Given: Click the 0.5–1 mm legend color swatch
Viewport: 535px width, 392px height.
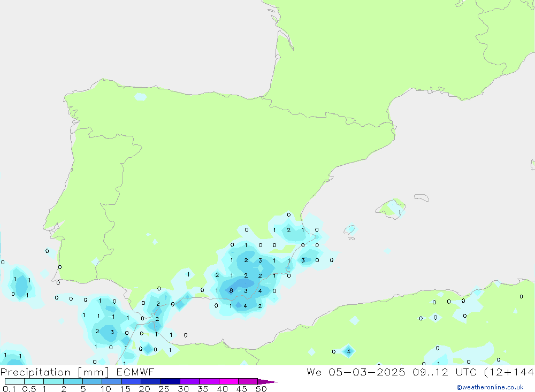Looking at the screenshot, I should click(x=34, y=381).
